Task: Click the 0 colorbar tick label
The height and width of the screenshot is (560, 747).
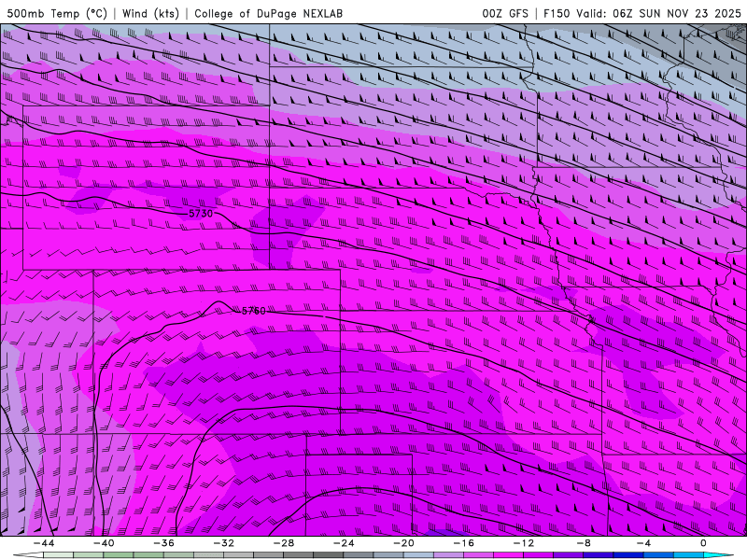Action: [703, 543]
